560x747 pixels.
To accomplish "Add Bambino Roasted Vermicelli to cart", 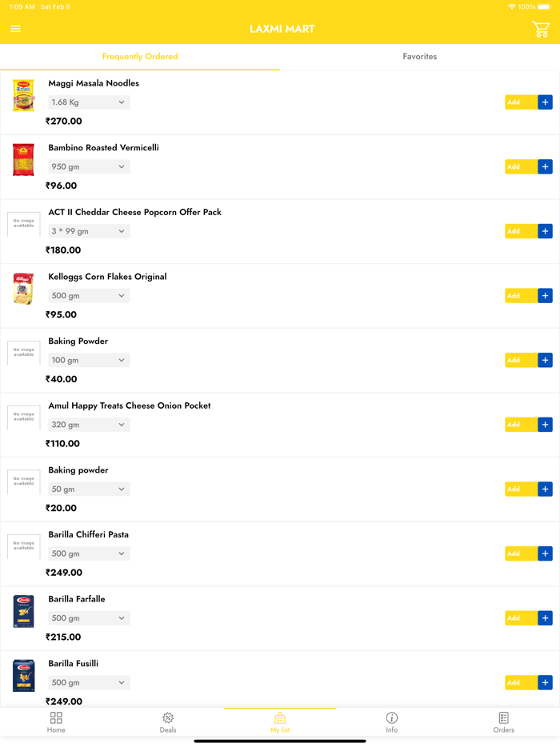I will click(x=521, y=167).
